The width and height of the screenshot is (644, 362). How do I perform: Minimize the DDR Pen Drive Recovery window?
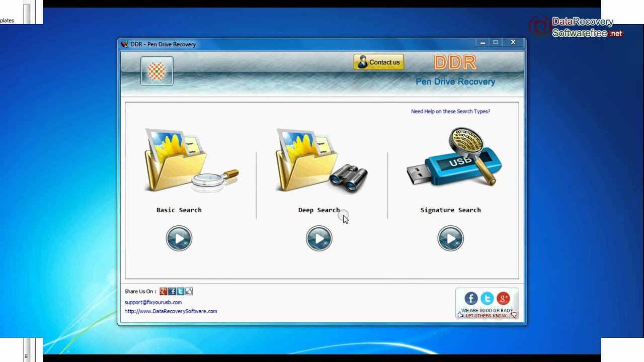click(482, 43)
